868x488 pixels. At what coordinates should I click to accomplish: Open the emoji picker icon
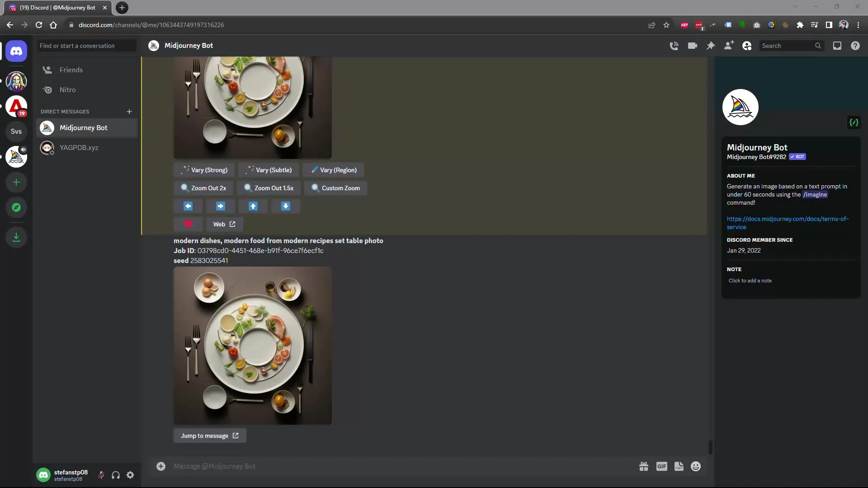point(696,467)
